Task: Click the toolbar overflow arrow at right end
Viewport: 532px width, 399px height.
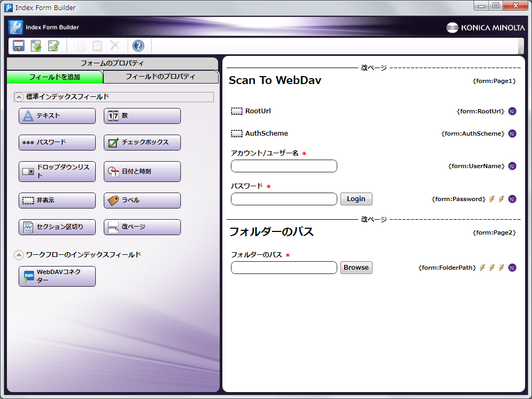Action: coord(521,51)
